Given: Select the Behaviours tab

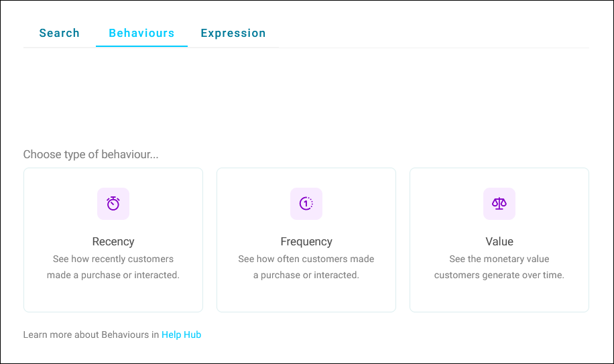Looking at the screenshot, I should click(141, 34).
